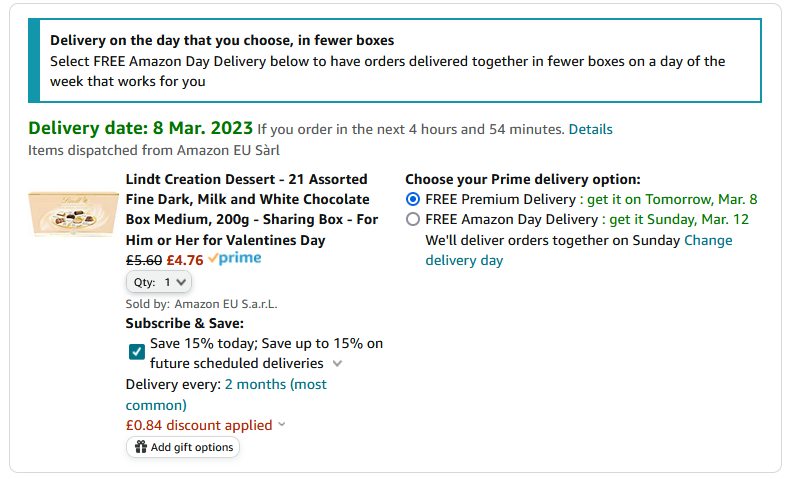
Task: Change the 2 months delivery frequency
Action: [226, 394]
